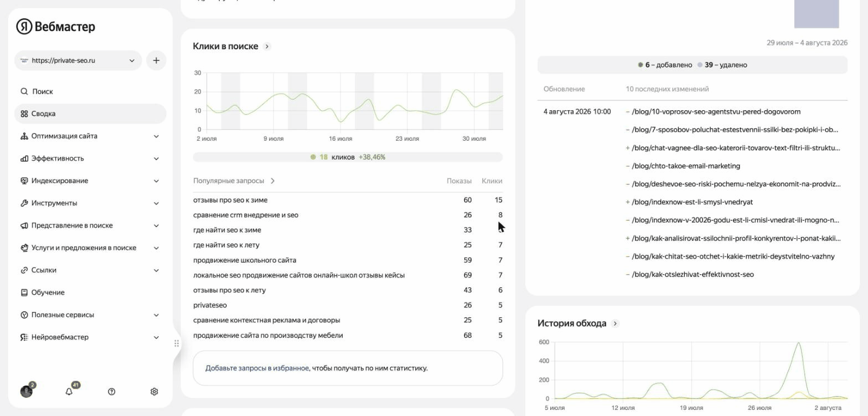This screenshot has height=416, width=868.
Task: Expand Услуги и предложения в поиске chevron
Action: [x=156, y=248]
